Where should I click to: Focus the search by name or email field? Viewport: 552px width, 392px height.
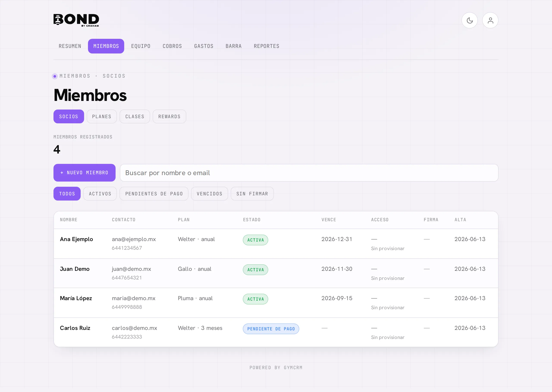point(309,173)
